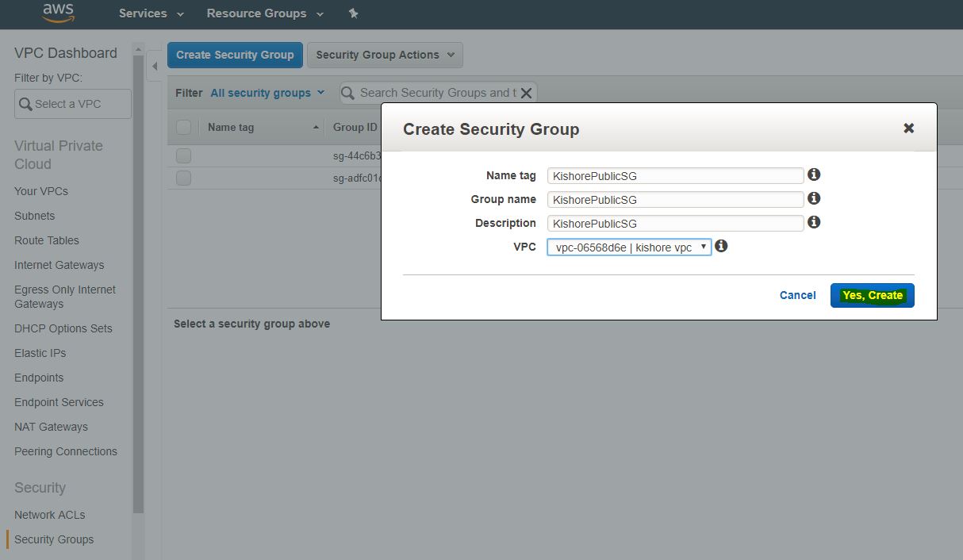The width and height of the screenshot is (963, 560).
Task: Click into the Description text field
Action: tap(675, 223)
